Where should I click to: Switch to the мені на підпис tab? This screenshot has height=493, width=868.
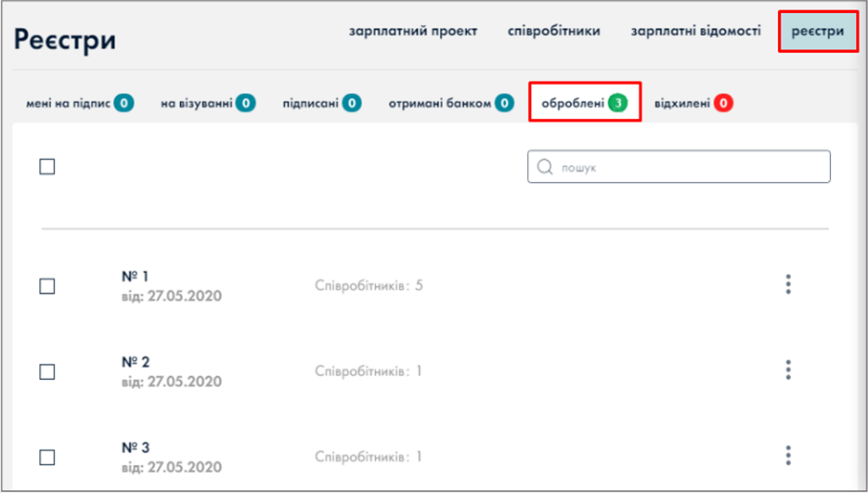tap(70, 104)
